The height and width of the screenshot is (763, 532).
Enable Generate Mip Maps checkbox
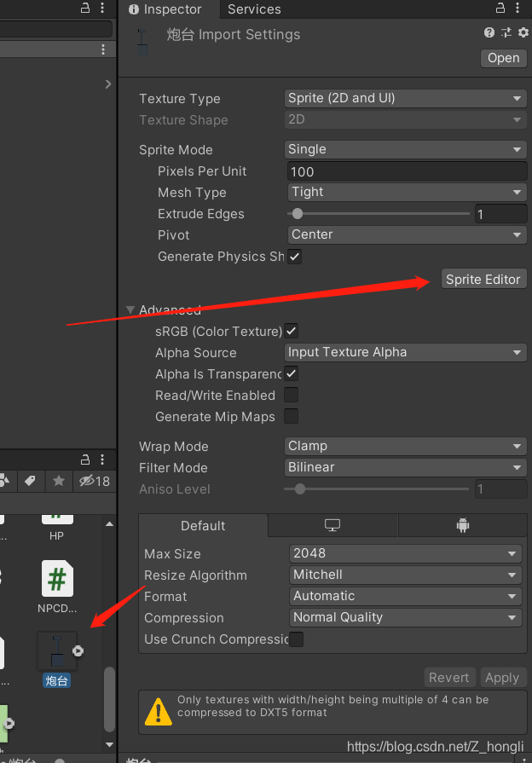[291, 417]
